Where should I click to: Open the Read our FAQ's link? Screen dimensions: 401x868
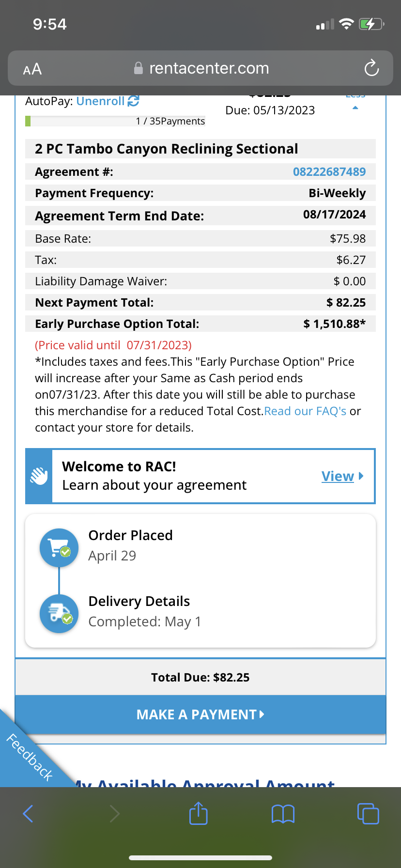click(305, 411)
